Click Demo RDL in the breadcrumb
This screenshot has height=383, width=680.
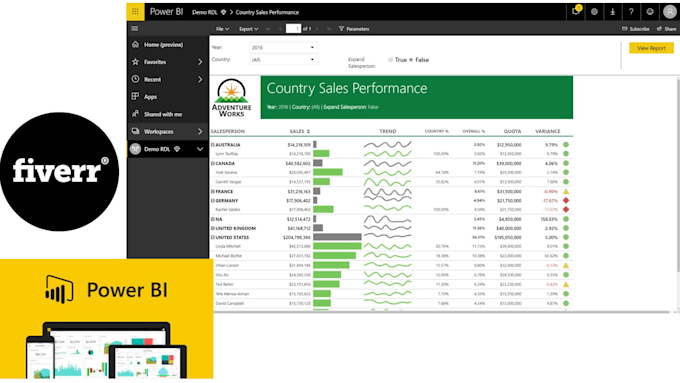(x=205, y=12)
